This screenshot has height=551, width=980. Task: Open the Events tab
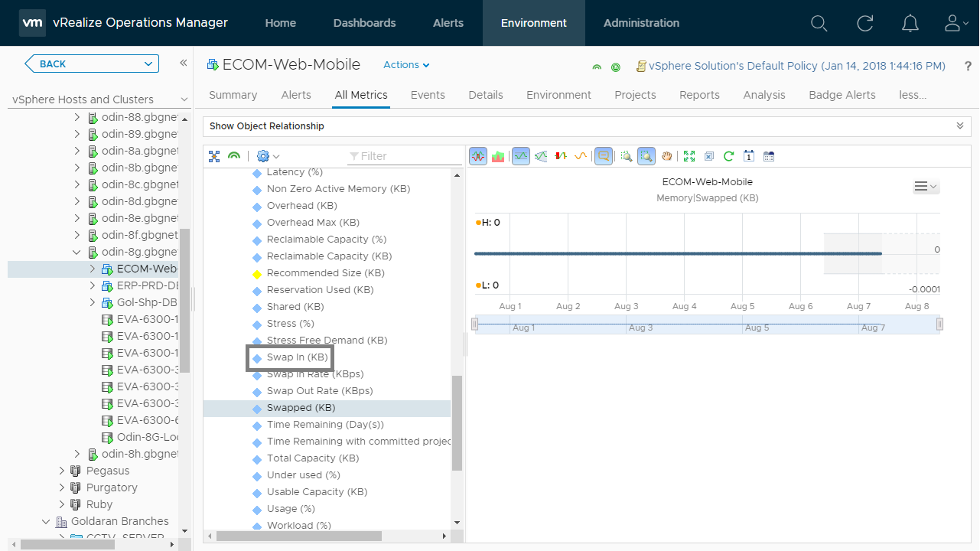click(x=428, y=95)
